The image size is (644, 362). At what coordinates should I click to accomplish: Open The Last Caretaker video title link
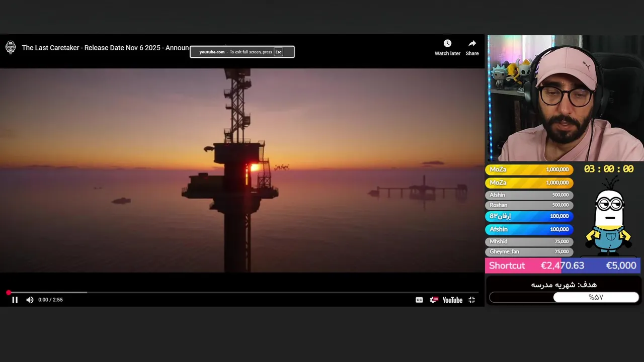[105, 48]
